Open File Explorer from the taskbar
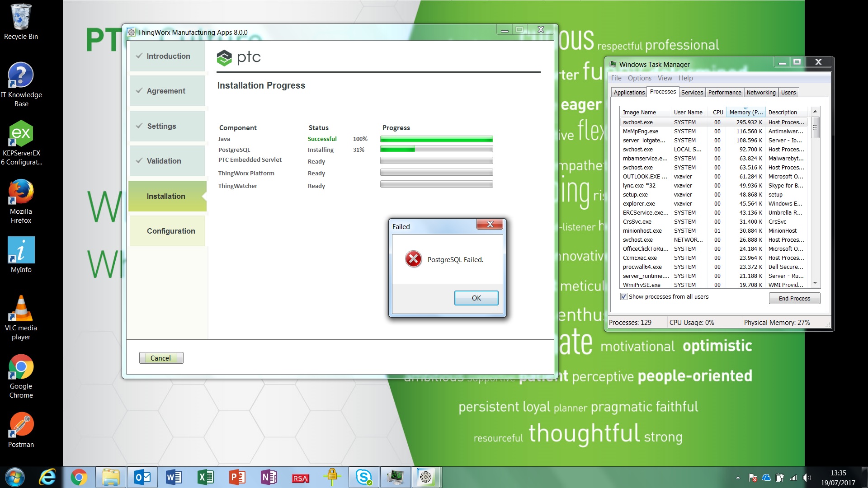 tap(110, 477)
